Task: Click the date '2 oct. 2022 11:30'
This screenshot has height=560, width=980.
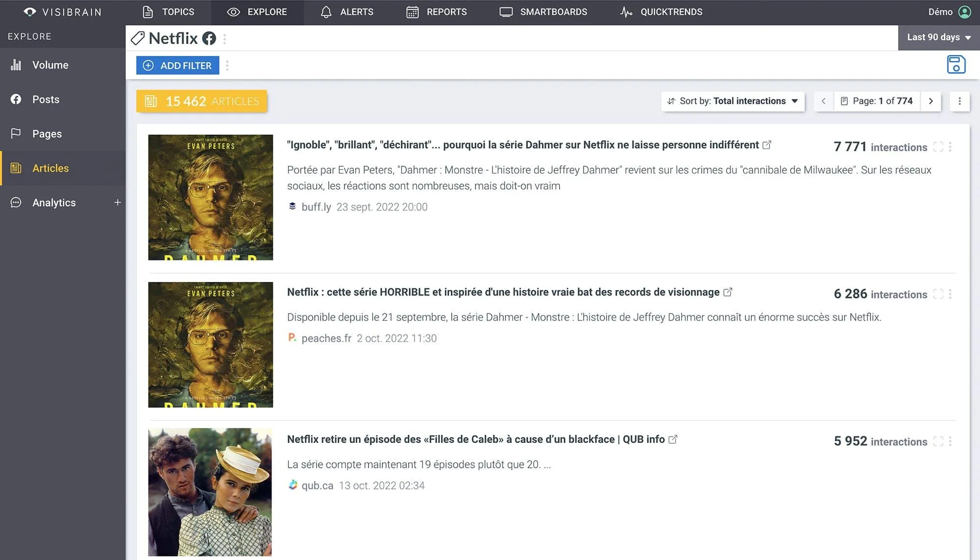Action: 396,338
